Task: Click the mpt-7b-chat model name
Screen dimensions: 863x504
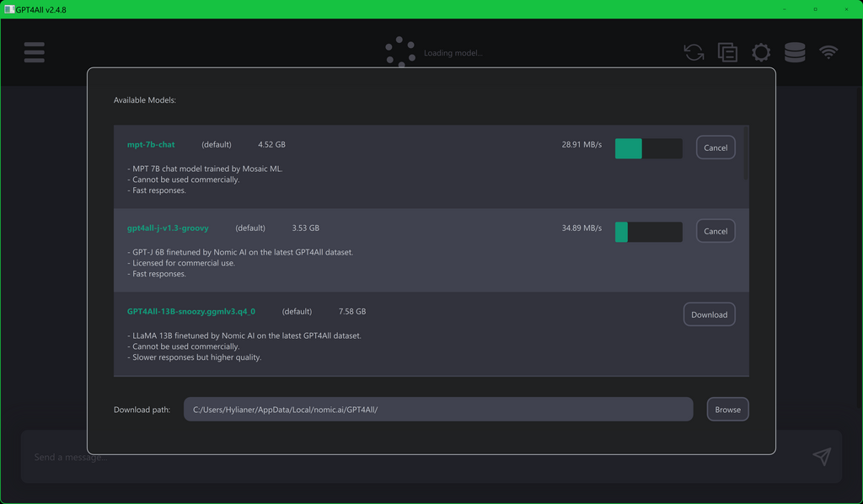Action: point(151,145)
